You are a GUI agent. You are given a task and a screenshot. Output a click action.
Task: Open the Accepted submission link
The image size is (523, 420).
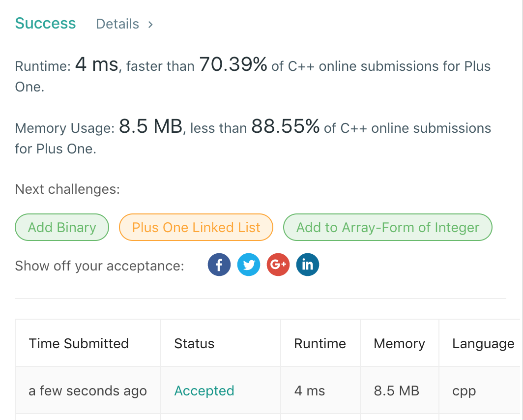[204, 391]
